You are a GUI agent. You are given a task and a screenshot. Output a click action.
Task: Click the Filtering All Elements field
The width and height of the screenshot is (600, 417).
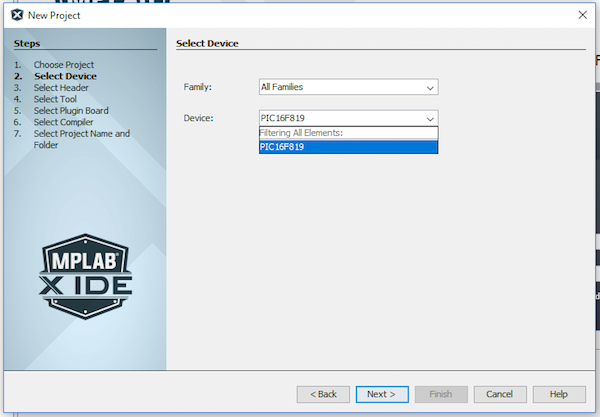point(348,132)
